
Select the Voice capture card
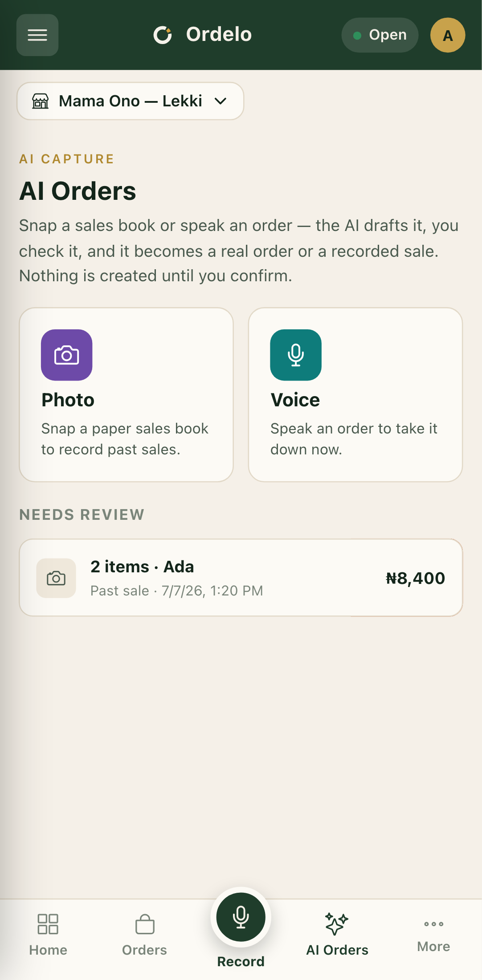pos(355,395)
